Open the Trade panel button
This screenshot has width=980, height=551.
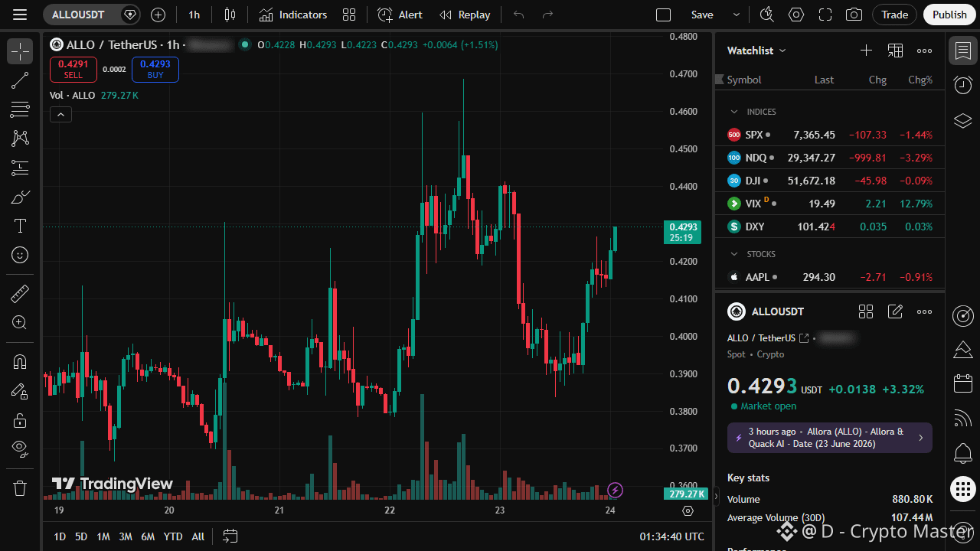(x=894, y=15)
